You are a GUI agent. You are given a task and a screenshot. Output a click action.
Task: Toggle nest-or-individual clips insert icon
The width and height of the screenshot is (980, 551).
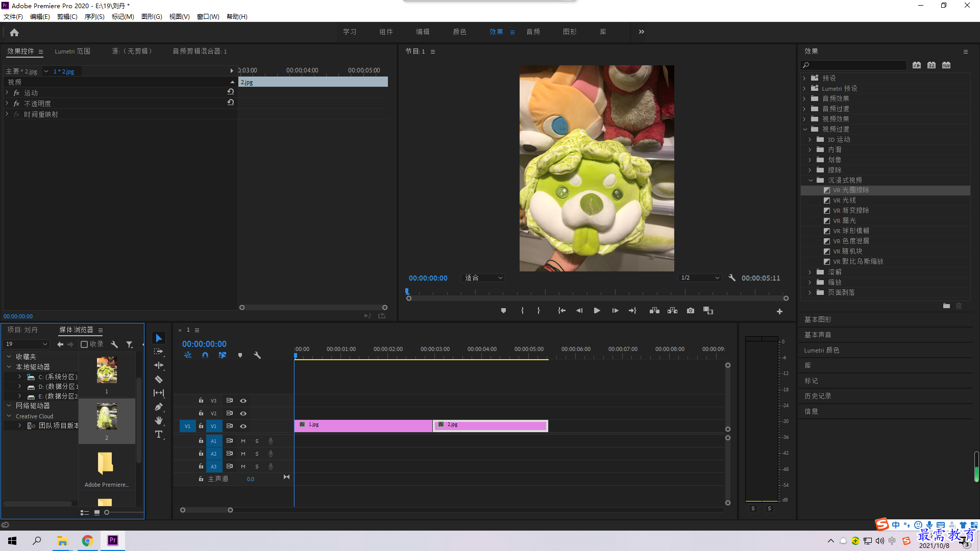point(188,355)
